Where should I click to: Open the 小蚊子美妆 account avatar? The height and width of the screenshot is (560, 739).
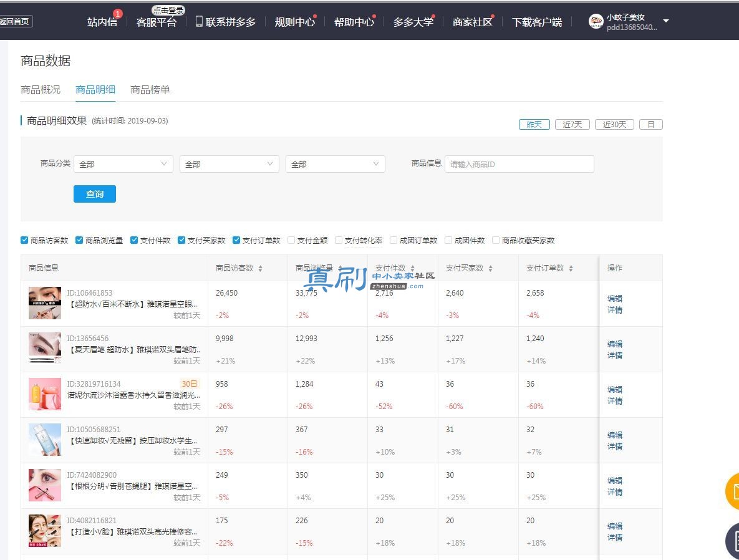pyautogui.click(x=596, y=21)
